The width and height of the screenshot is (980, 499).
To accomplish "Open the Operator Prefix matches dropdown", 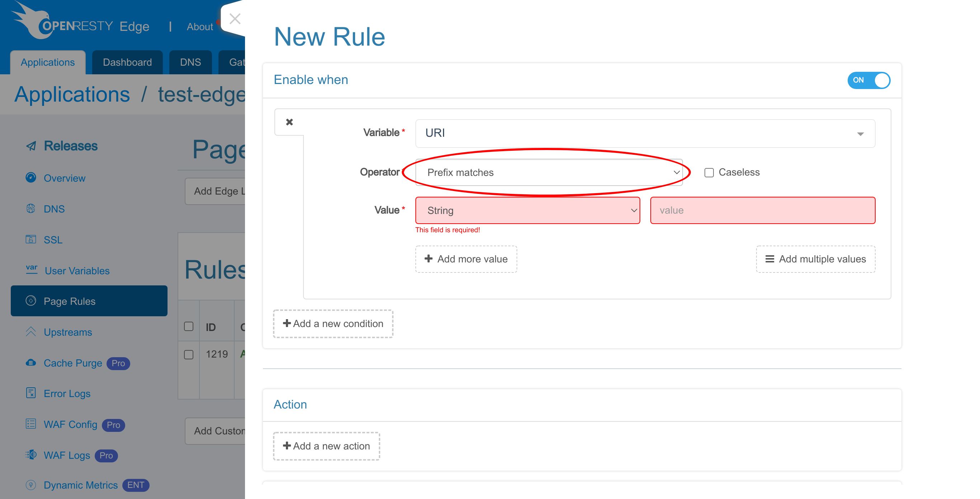I will click(x=550, y=172).
